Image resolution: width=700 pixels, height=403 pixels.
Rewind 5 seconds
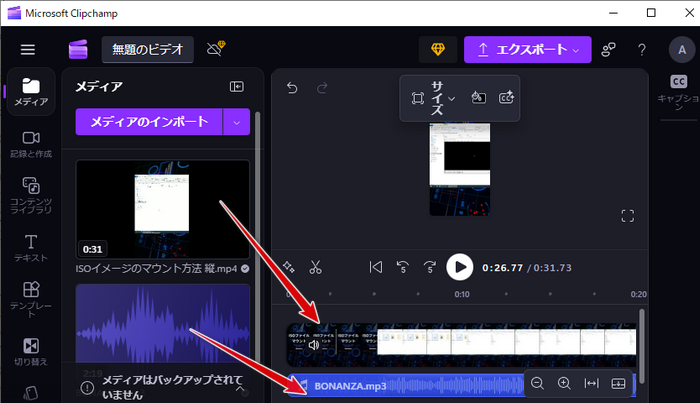coord(403,267)
